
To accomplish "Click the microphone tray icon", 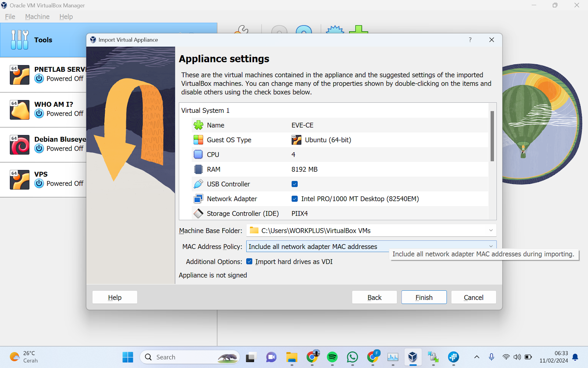I will click(x=491, y=357).
